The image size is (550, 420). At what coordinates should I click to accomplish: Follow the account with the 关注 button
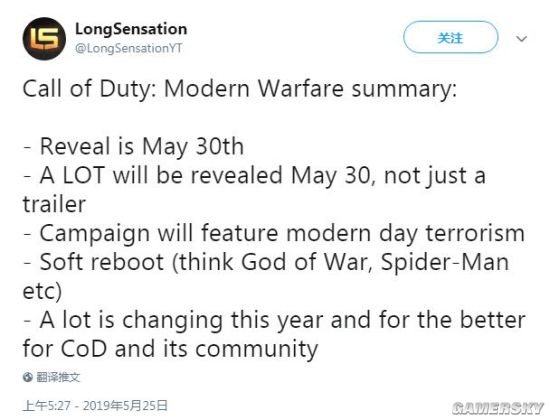(x=450, y=37)
